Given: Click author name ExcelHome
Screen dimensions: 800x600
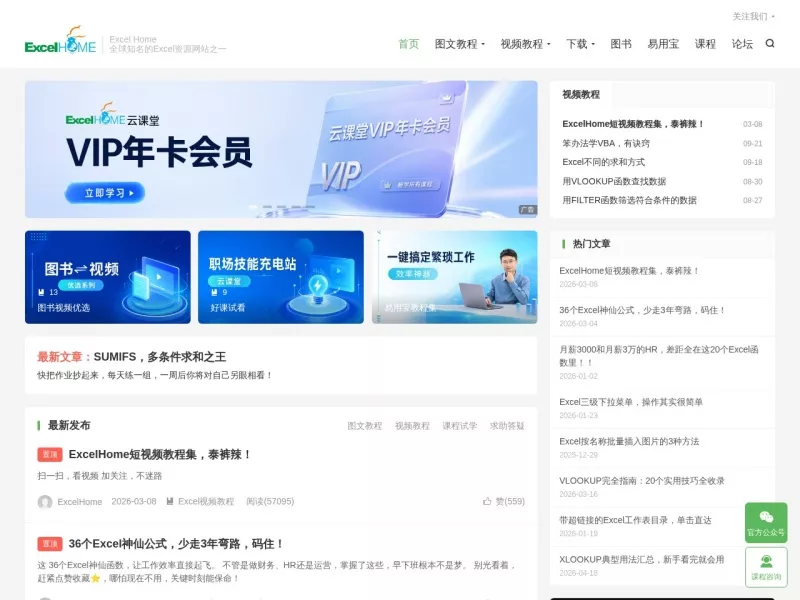Looking at the screenshot, I should click(80, 502).
